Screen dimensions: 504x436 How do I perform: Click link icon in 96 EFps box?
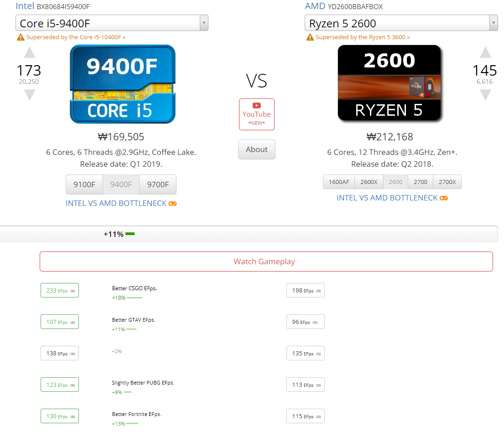[315, 323]
